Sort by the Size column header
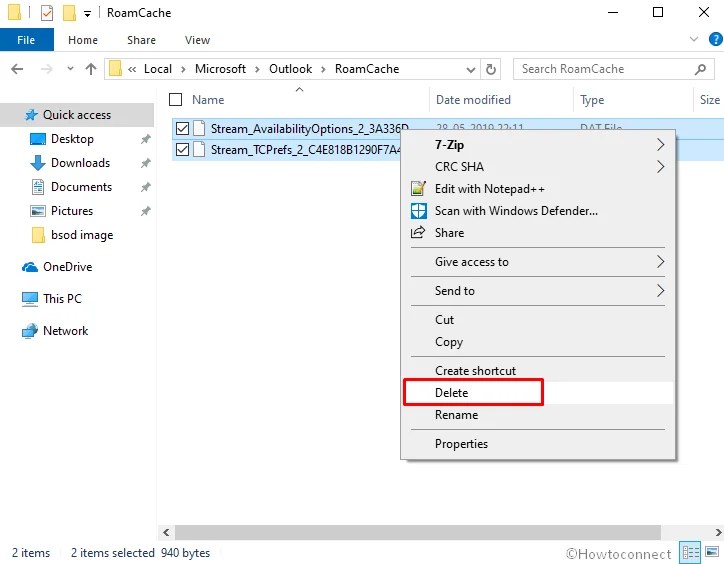 tap(710, 100)
